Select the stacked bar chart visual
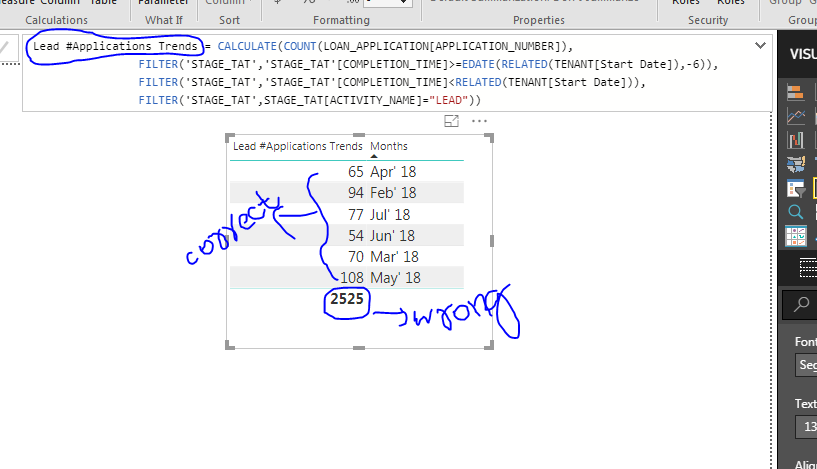817x469 pixels. (795, 93)
